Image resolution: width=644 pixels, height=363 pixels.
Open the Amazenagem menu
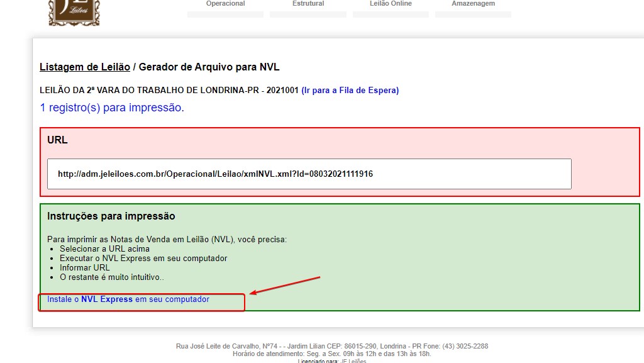473,4
